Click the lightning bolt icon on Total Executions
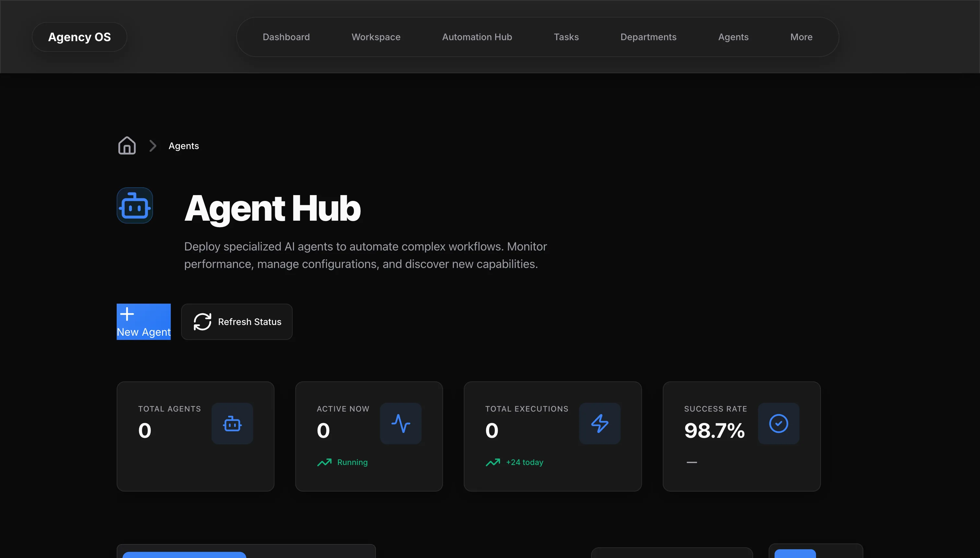The height and width of the screenshot is (558, 980). click(x=600, y=423)
